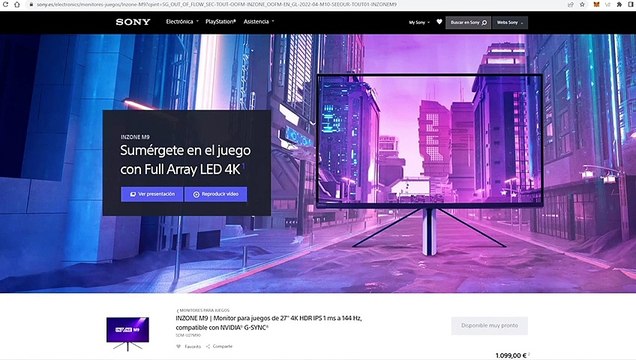This screenshot has height=360, width=636.
Task: Click the INZONE M9 product thumbnail
Action: [x=128, y=334]
